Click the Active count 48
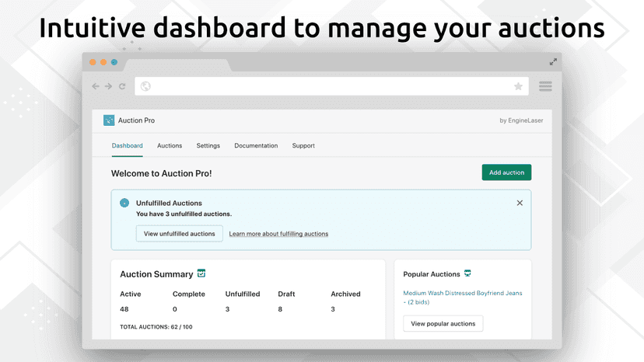The image size is (644, 362). [124, 309]
